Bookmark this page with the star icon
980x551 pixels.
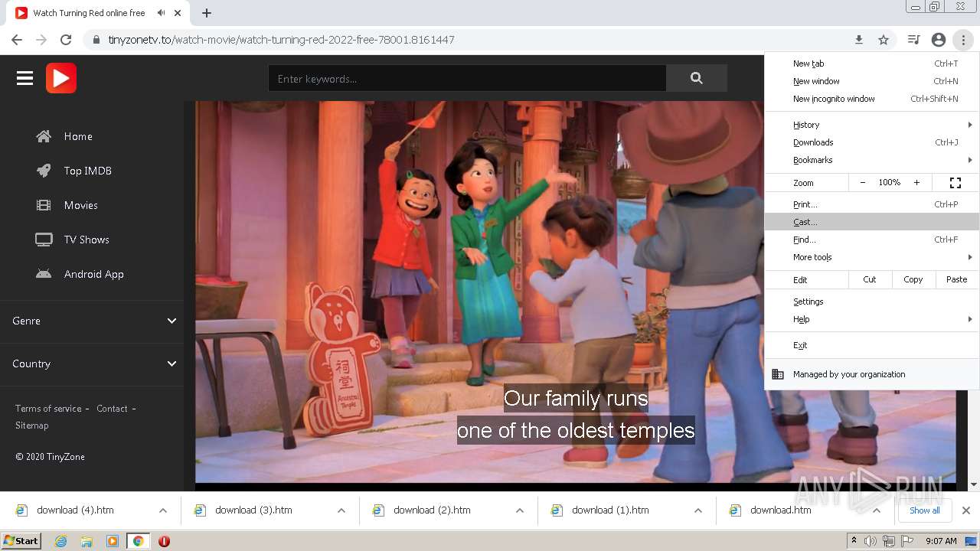tap(884, 40)
